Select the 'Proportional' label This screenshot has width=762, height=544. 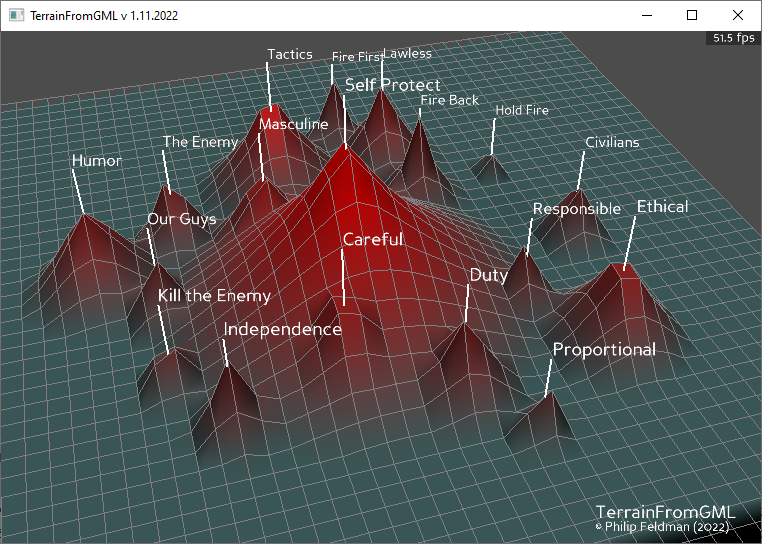(604, 350)
